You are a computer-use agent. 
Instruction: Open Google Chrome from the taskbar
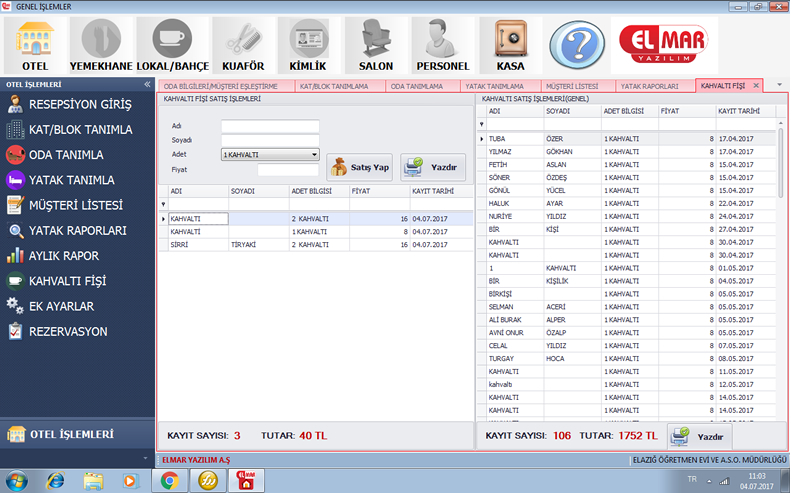[x=170, y=480]
